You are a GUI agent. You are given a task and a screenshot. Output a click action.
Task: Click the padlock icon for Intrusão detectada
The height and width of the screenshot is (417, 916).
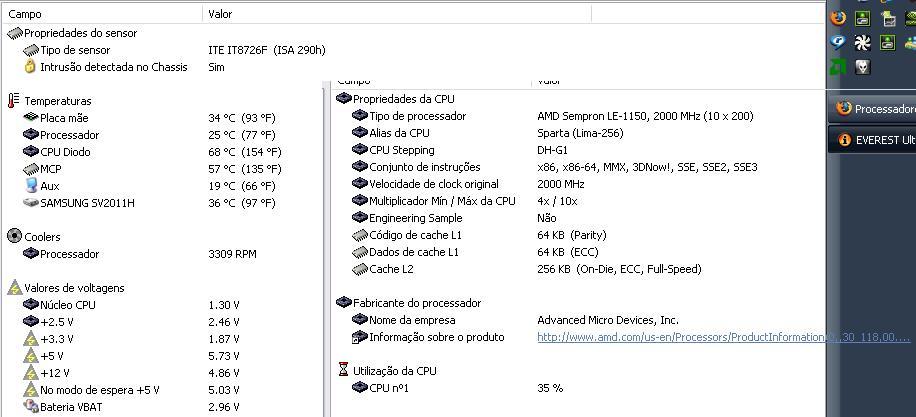(x=30, y=67)
